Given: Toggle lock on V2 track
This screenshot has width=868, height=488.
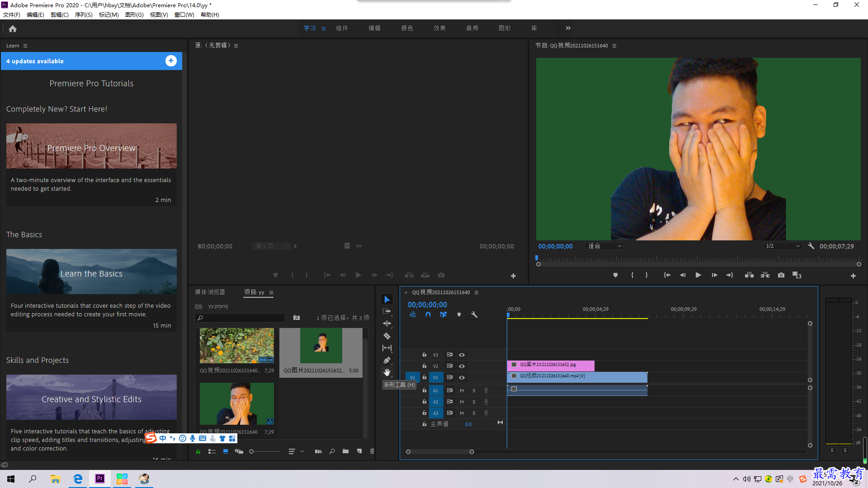Looking at the screenshot, I should click(424, 366).
